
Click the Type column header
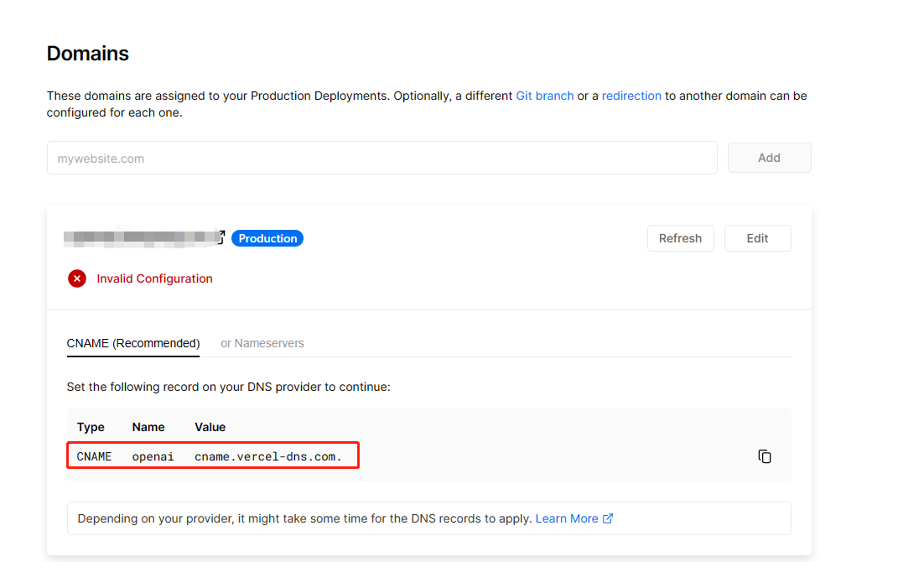click(x=91, y=427)
